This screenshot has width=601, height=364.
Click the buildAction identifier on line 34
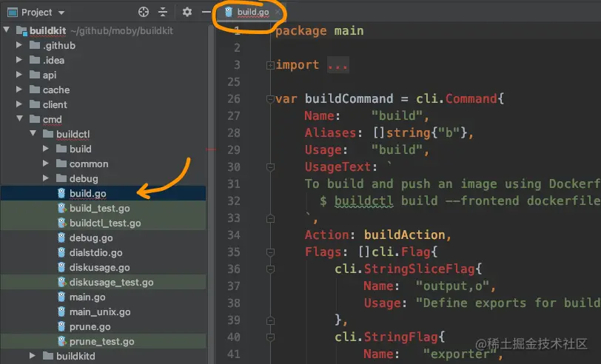[404, 235]
